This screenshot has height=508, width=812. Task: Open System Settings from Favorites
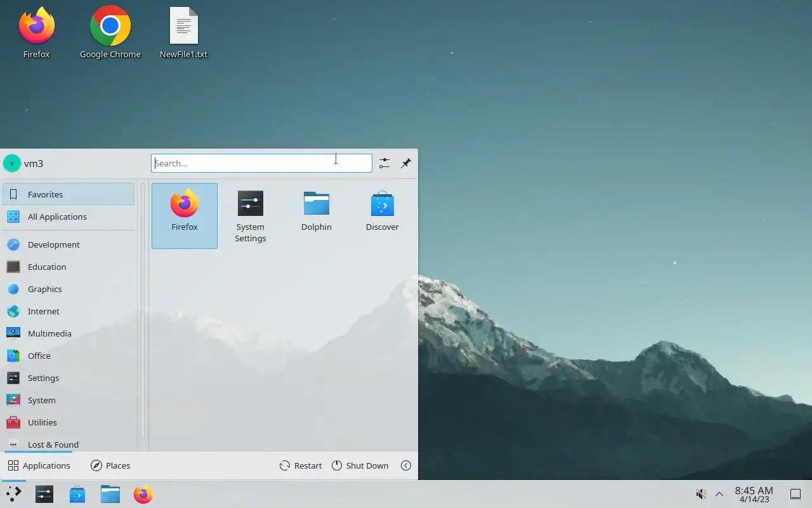(x=251, y=216)
